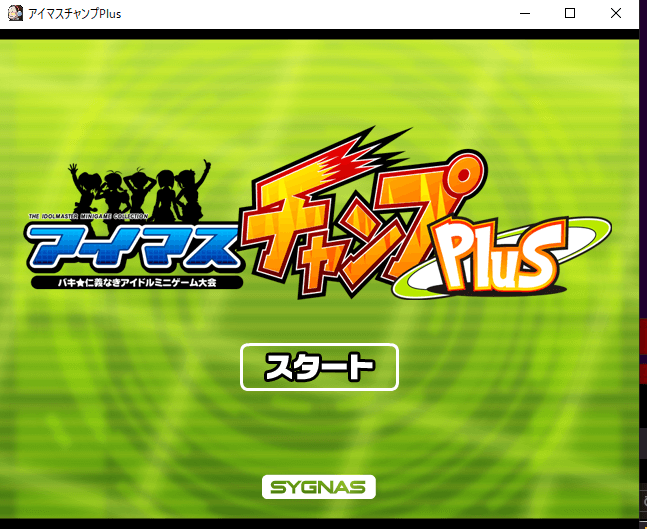Open the window menu via title bar app icon

point(15,13)
